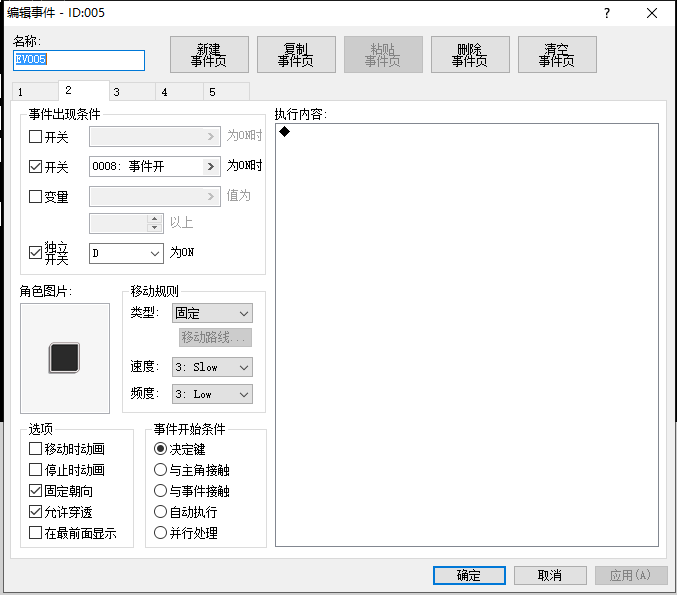Switch to event page tab 3
The image size is (677, 595).
point(132,92)
